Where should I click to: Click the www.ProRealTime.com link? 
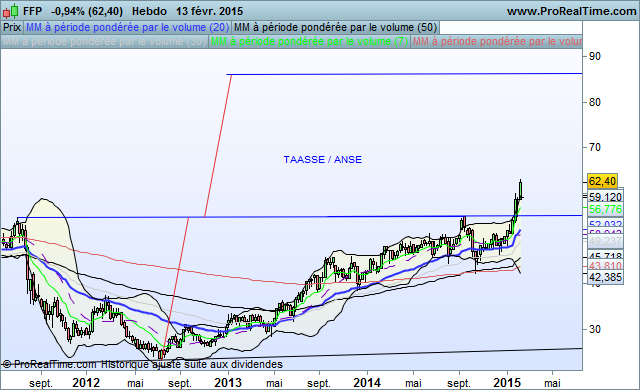coord(571,11)
